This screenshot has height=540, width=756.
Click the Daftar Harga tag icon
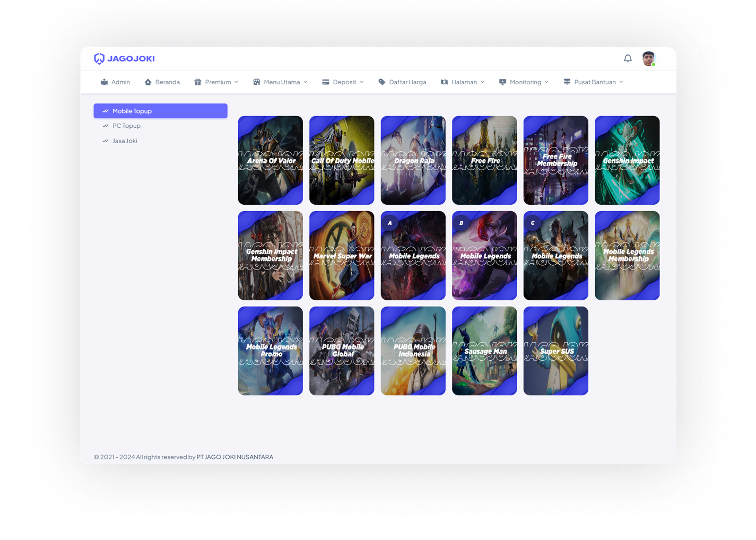(382, 82)
